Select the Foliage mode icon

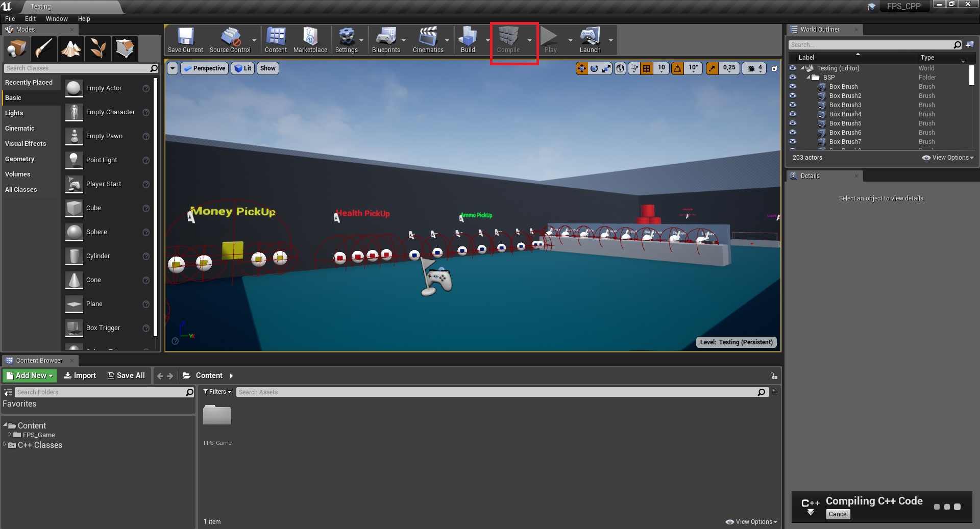point(98,49)
